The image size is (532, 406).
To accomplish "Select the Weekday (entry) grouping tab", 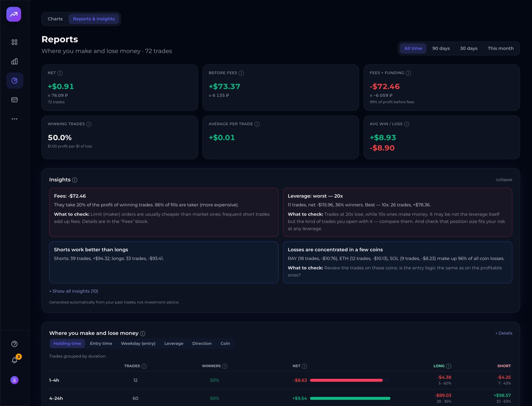I will tap(138, 344).
